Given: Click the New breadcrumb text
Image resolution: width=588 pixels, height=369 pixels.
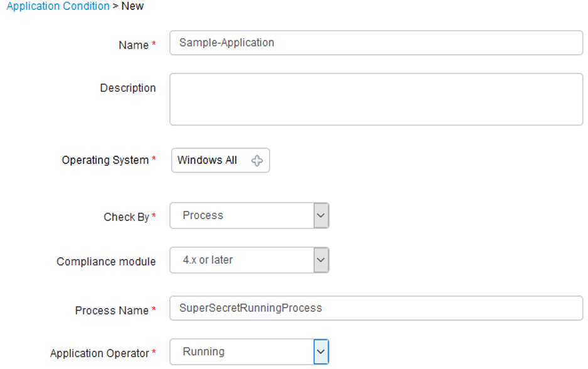Looking at the screenshot, I should pos(132,6).
